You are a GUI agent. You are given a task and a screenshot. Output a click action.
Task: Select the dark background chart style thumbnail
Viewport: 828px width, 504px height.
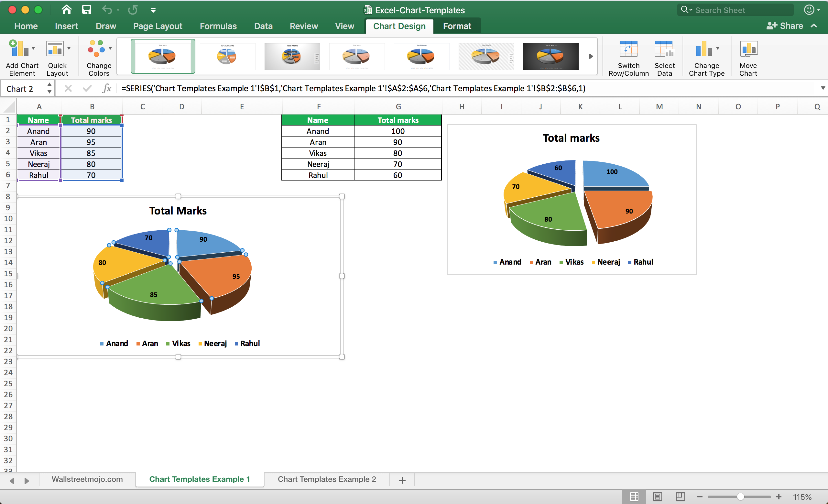[550, 56]
